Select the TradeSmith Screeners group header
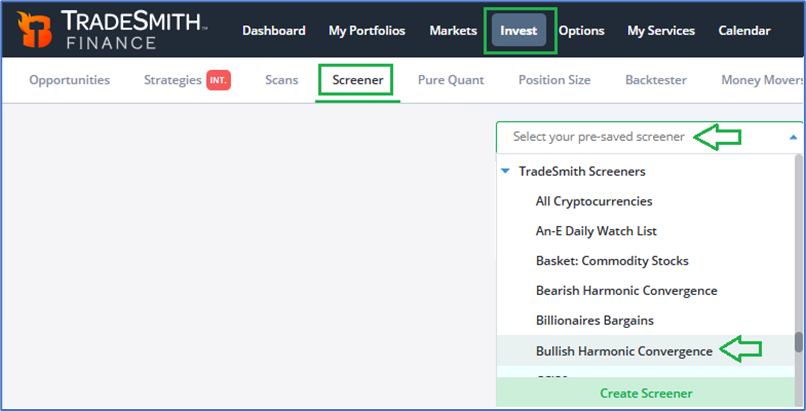Viewport: 806px width, 411px height. (582, 171)
